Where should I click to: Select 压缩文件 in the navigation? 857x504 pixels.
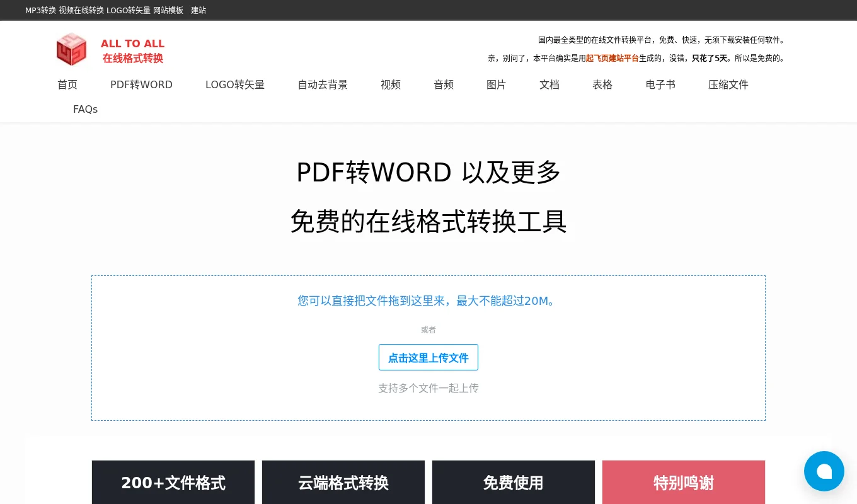pyautogui.click(x=728, y=84)
